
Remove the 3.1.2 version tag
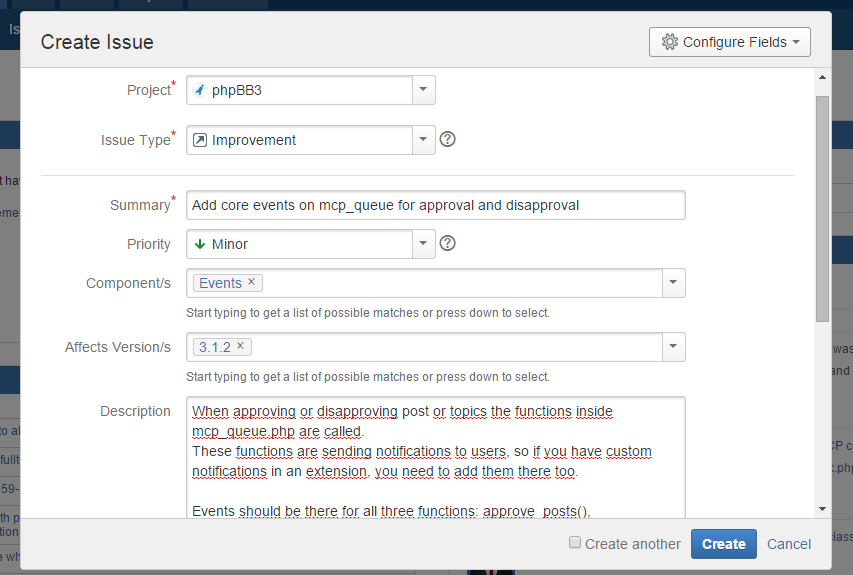240,346
